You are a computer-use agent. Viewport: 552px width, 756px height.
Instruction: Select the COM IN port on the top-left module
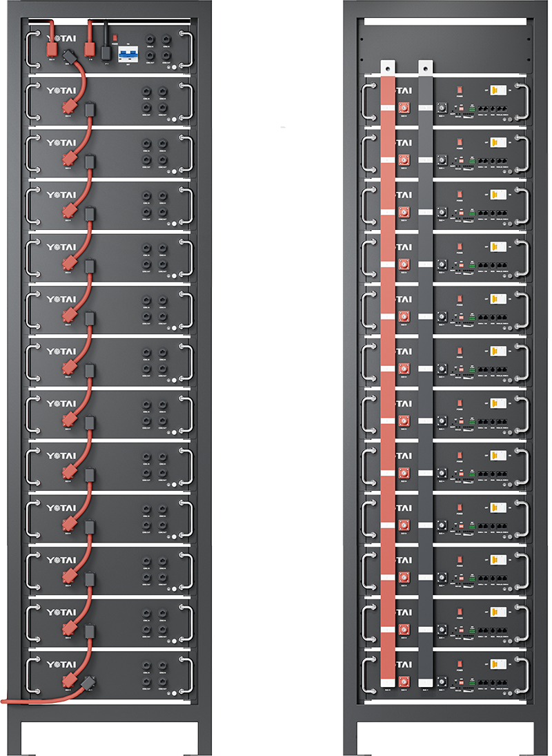tap(150, 40)
